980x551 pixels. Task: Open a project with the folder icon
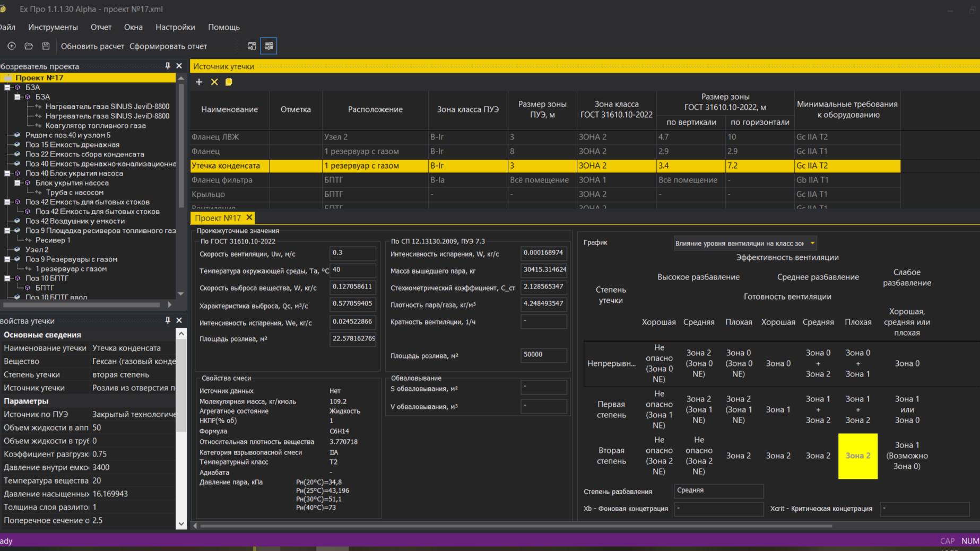point(29,46)
